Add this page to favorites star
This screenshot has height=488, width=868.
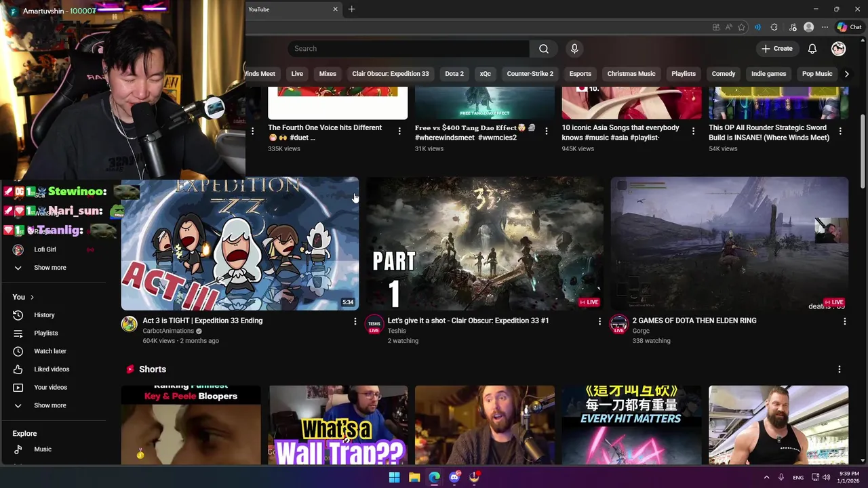[x=741, y=27]
